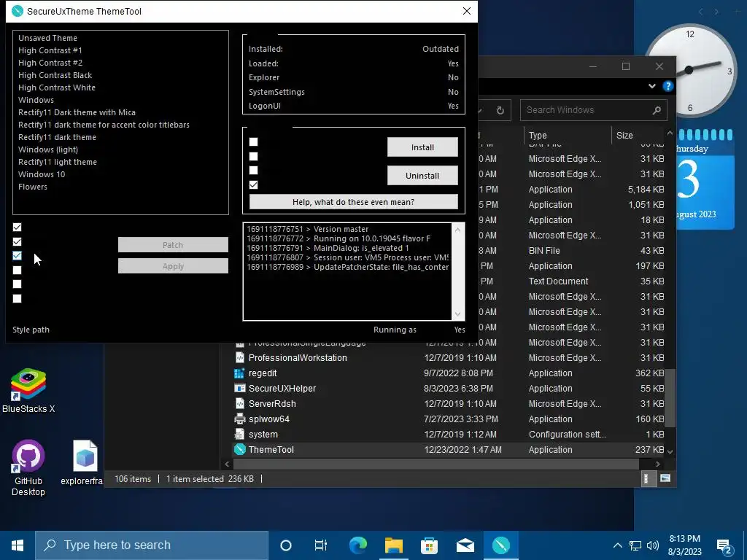Click the Explorer search magnifier icon
This screenshot has height=560, width=747.
tap(657, 110)
